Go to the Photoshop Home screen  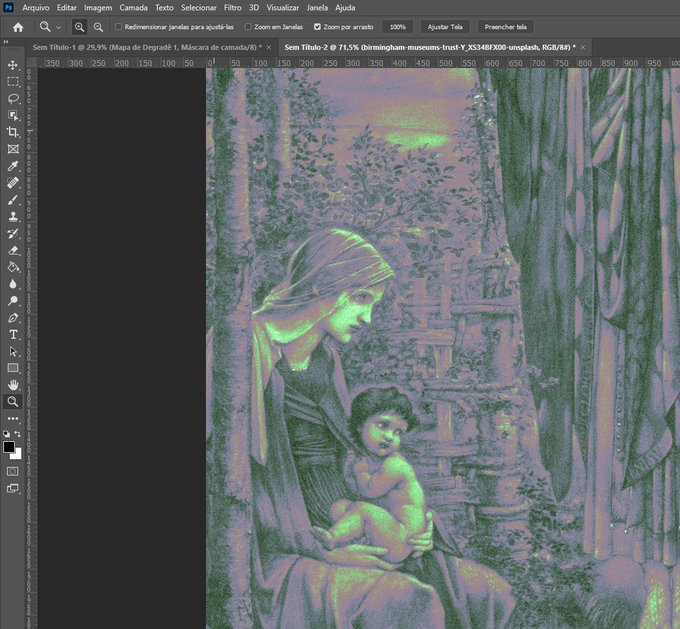click(18, 27)
